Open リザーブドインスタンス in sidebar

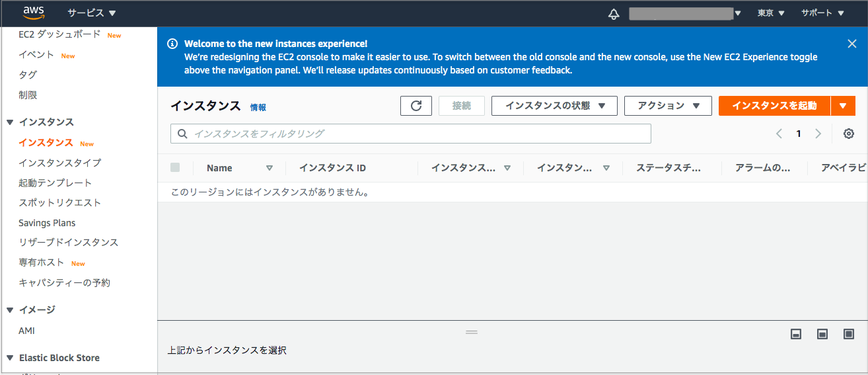(69, 242)
